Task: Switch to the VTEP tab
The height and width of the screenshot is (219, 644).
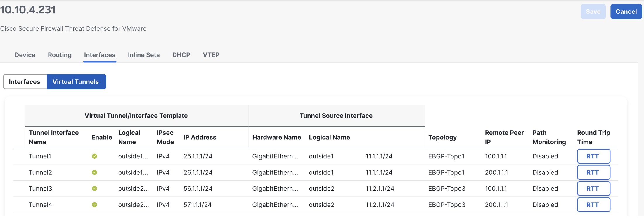Action: pyautogui.click(x=211, y=55)
